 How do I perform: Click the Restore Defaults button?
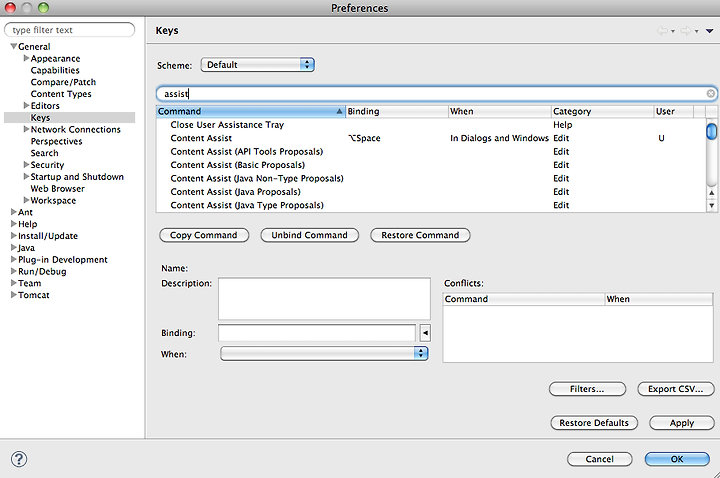coord(594,423)
